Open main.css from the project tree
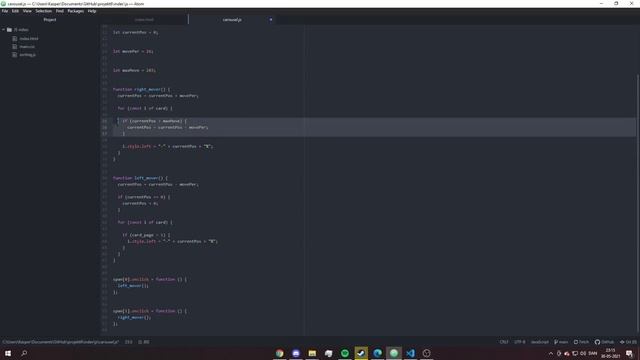 (x=27, y=47)
